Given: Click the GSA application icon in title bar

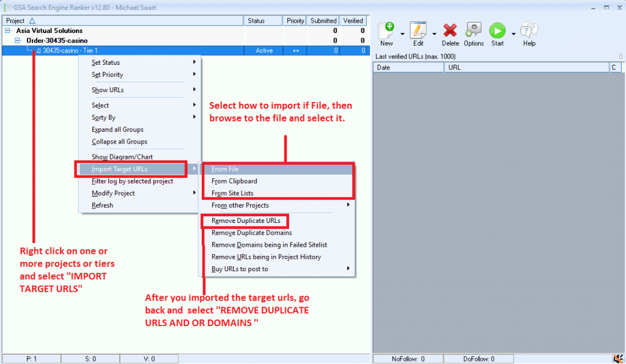Looking at the screenshot, I should pyautogui.click(x=7, y=7).
